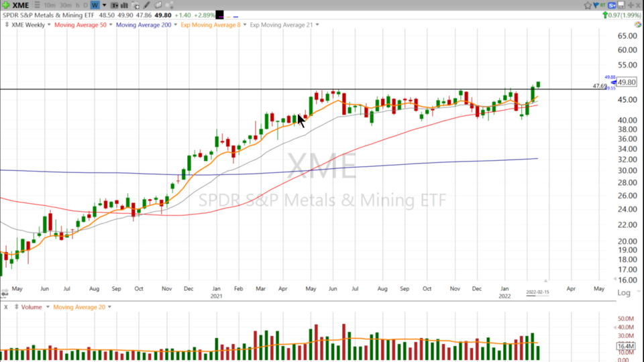The image size is (644, 362).
Task: Select the Daily 'D' timeframe
Action: (x=85, y=5)
